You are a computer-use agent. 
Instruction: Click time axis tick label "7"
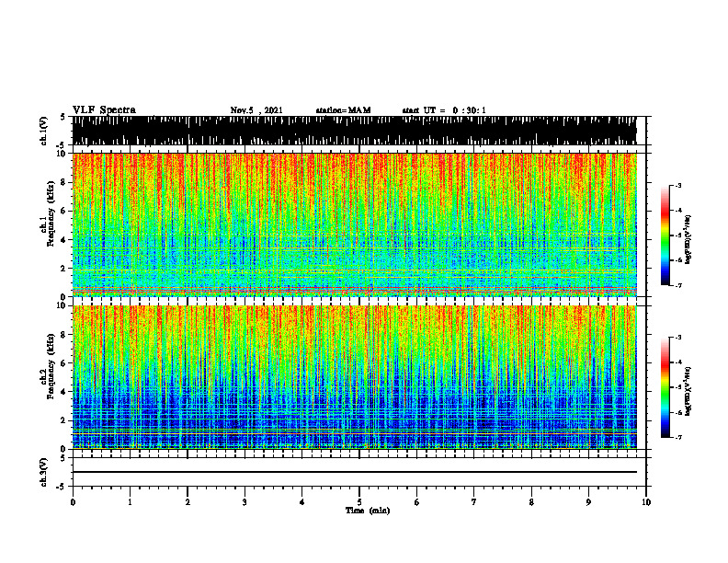[x=474, y=502]
